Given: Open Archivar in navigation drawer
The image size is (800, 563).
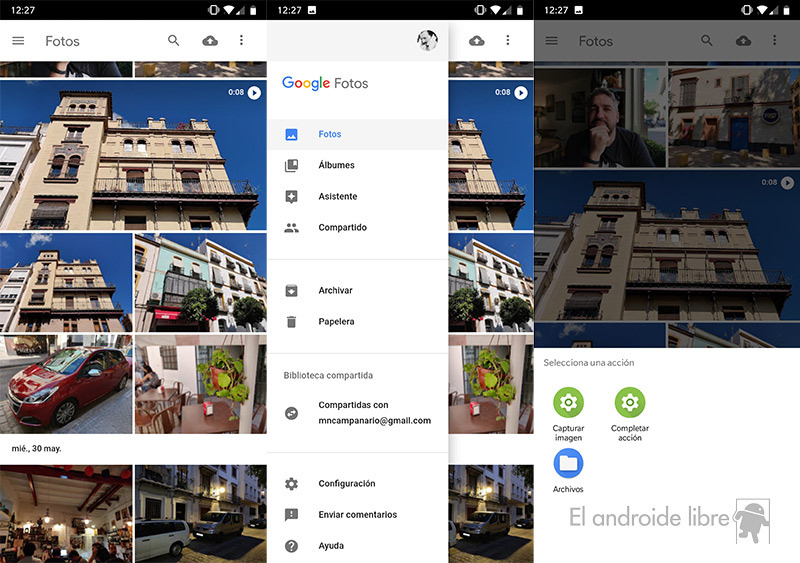Looking at the screenshot, I should click(358, 290).
